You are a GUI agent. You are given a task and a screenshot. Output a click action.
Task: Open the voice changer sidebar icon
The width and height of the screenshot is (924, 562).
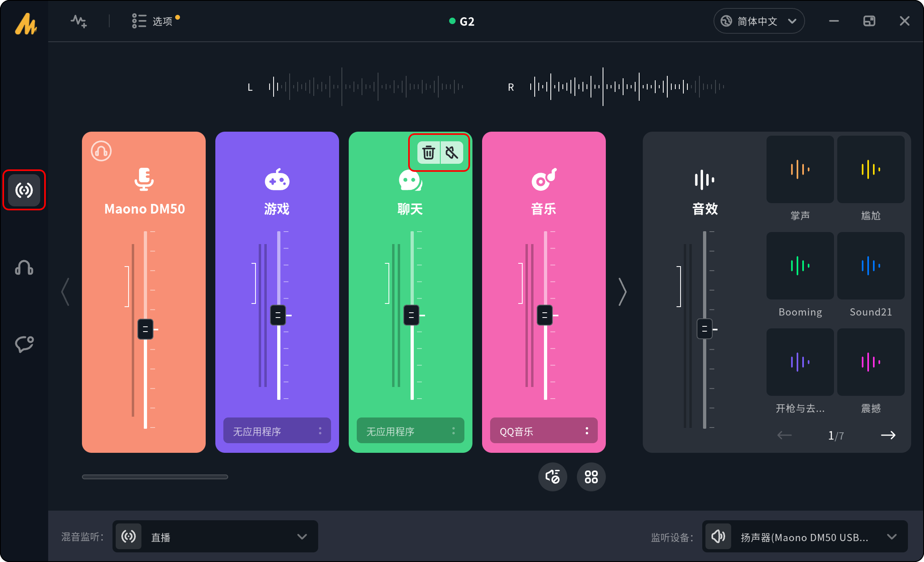point(24,344)
